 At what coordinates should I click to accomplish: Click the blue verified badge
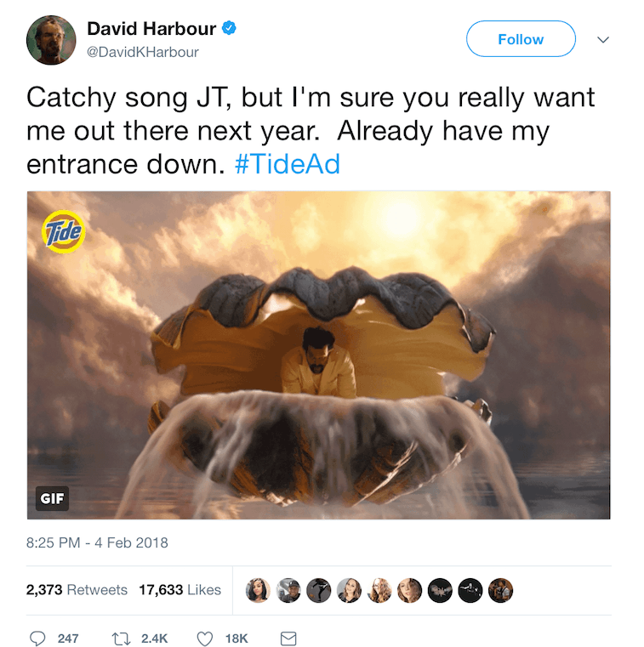point(229,28)
